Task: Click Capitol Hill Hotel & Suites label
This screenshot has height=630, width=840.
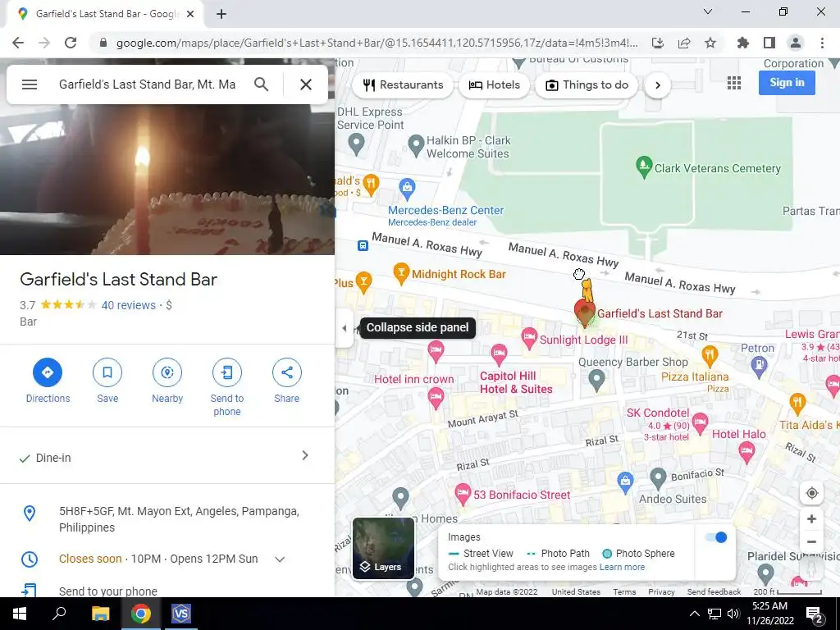Action: pos(515,382)
